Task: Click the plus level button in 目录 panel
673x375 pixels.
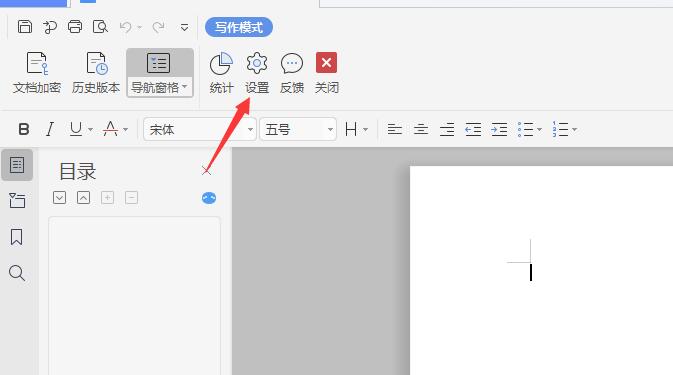Action: click(x=107, y=198)
